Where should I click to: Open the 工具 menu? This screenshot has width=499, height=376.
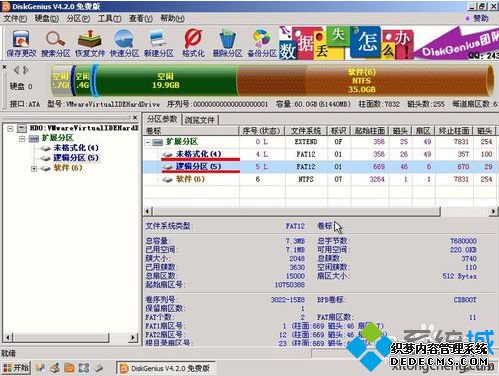(109, 19)
